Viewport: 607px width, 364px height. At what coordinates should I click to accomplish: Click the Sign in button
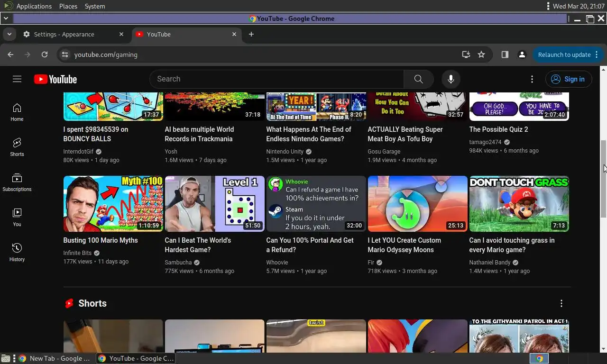click(x=569, y=79)
